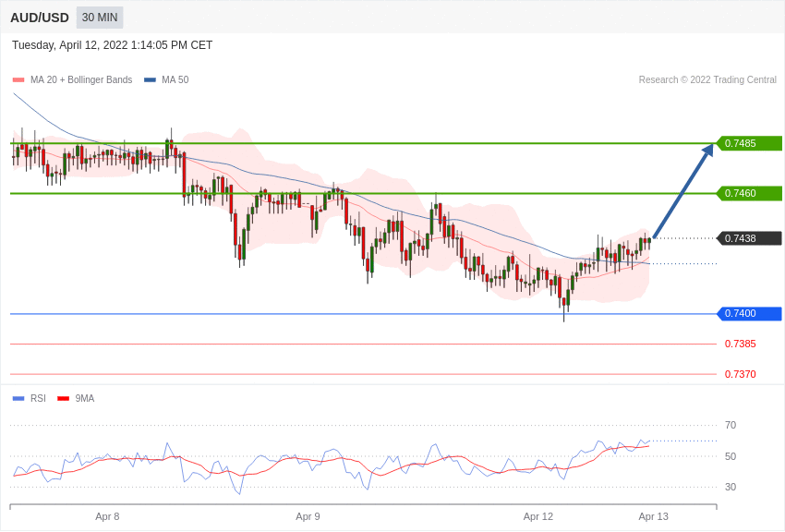Click the 30 MIN timeframe badge
Viewport: 785px width, 532px height.
pyautogui.click(x=100, y=18)
